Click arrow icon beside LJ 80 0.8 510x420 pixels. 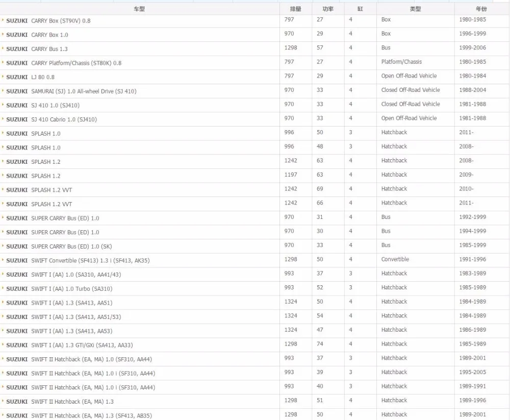tap(3, 77)
